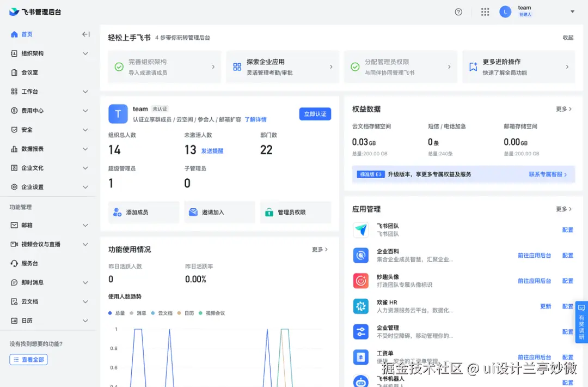Click the 查看全部 button
The image size is (588, 387).
pyautogui.click(x=28, y=360)
